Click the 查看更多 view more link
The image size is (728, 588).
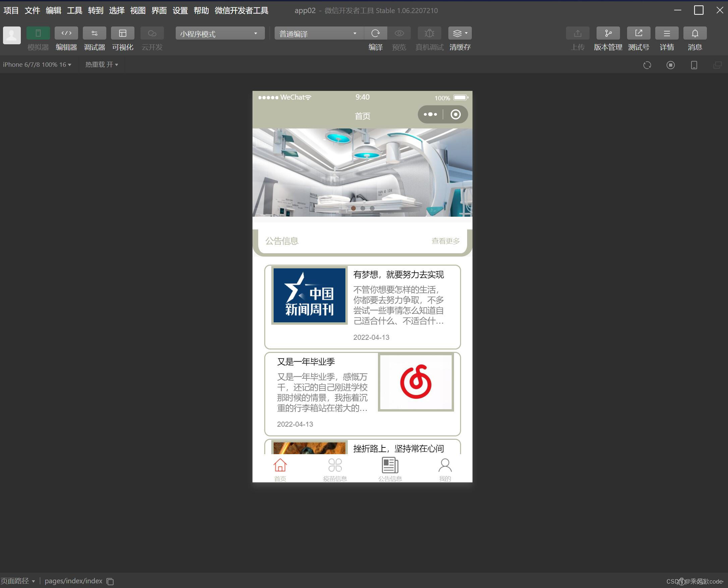click(445, 241)
